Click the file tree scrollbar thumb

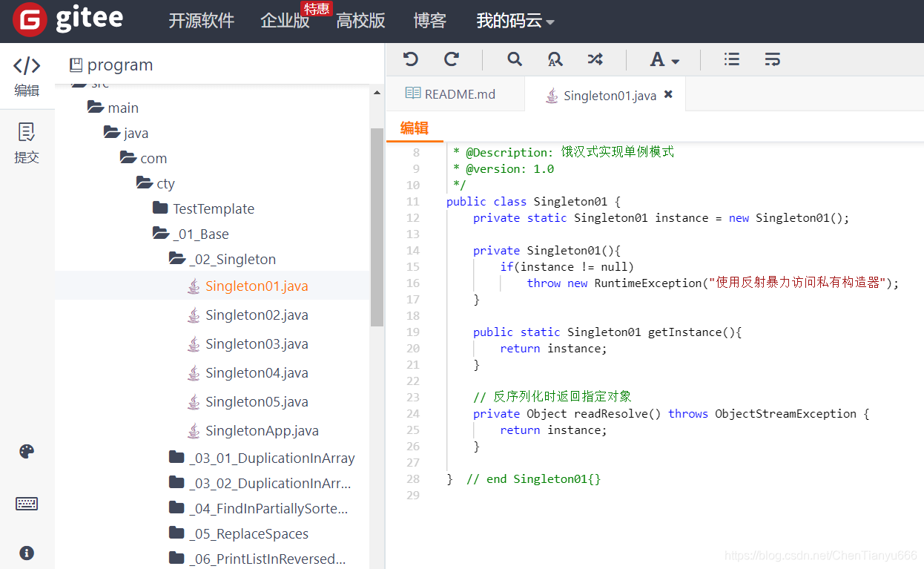point(377,227)
